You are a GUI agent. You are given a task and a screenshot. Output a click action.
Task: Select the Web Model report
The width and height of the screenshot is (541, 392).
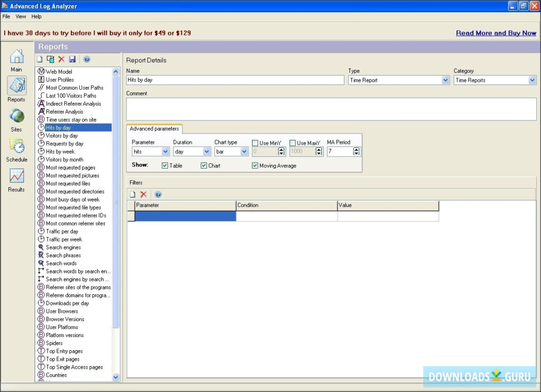tap(59, 71)
